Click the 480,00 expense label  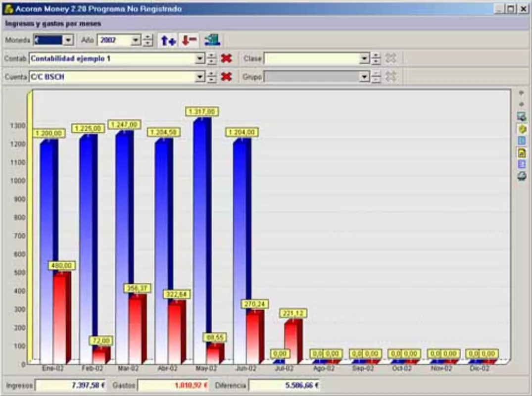pos(62,265)
